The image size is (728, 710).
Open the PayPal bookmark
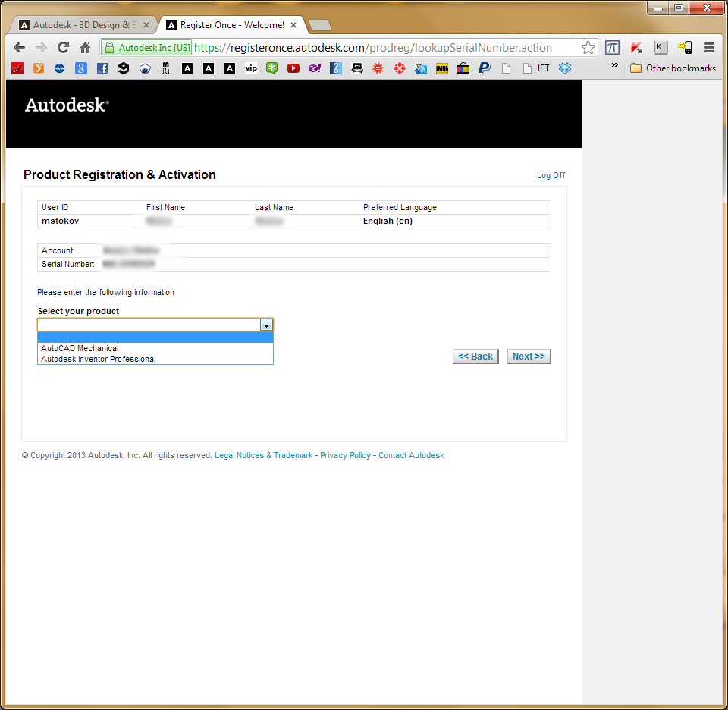[x=485, y=69]
